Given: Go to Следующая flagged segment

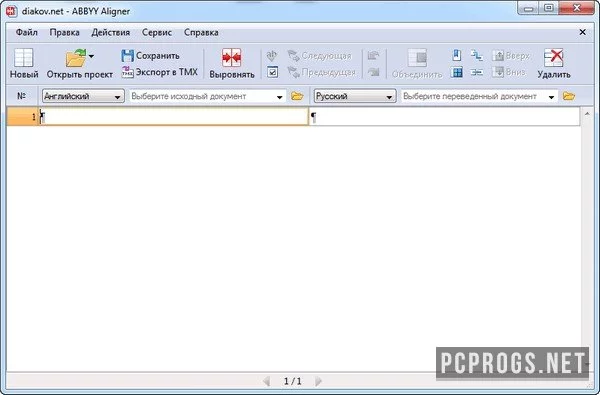Looking at the screenshot, I should [320, 56].
